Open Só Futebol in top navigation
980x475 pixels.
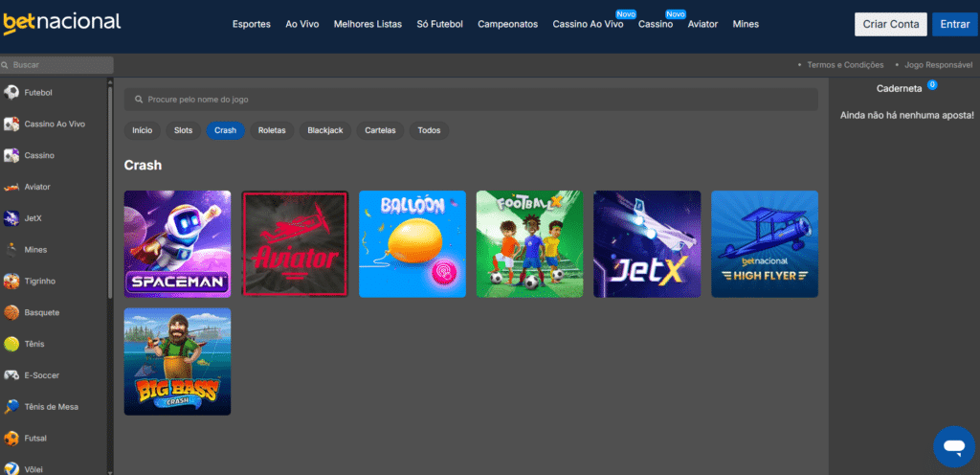pos(440,24)
